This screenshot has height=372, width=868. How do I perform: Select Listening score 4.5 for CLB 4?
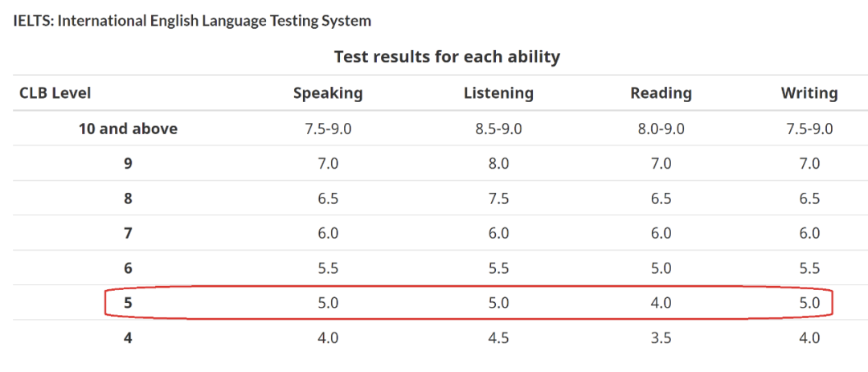pos(498,337)
